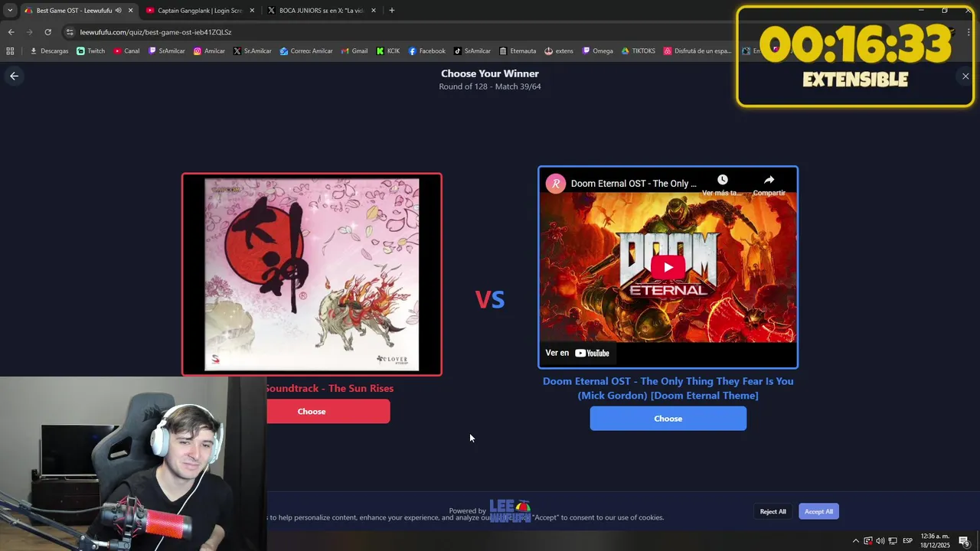Open the Descargas bookmark

pyautogui.click(x=49, y=51)
